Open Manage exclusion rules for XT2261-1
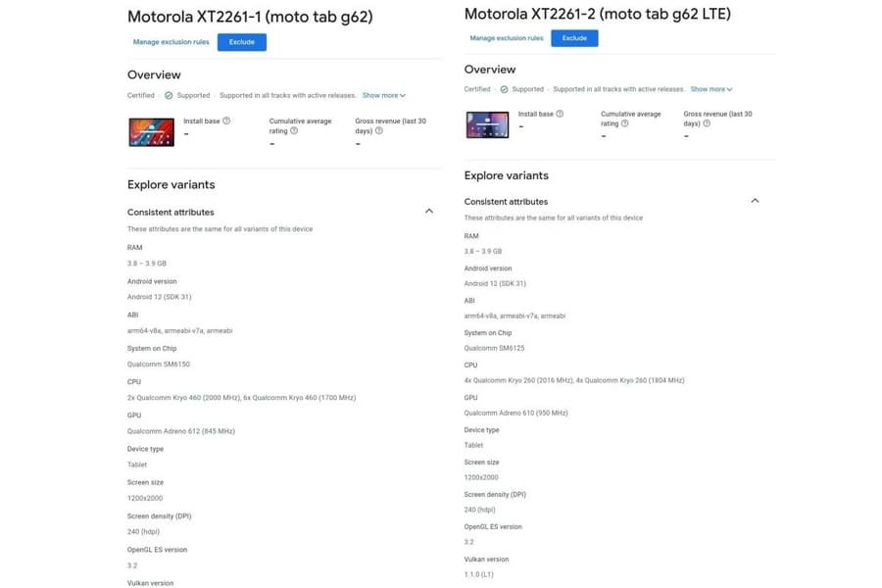 171,42
